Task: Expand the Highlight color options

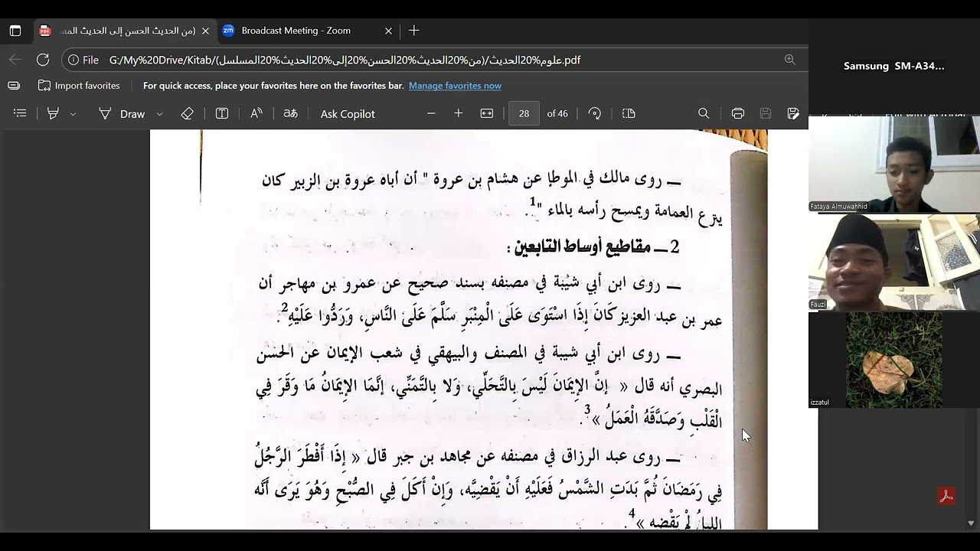Action: tap(73, 114)
